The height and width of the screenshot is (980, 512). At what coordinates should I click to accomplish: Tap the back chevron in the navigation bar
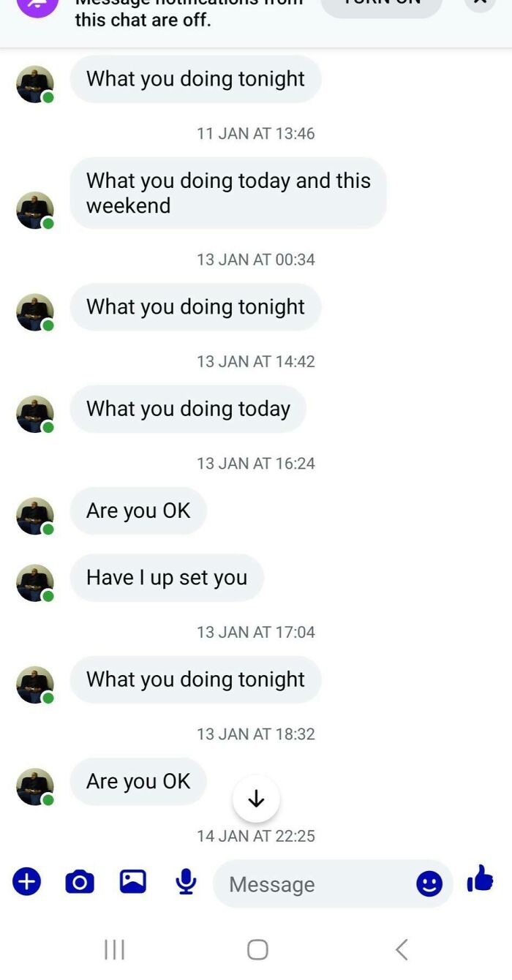[x=401, y=949]
